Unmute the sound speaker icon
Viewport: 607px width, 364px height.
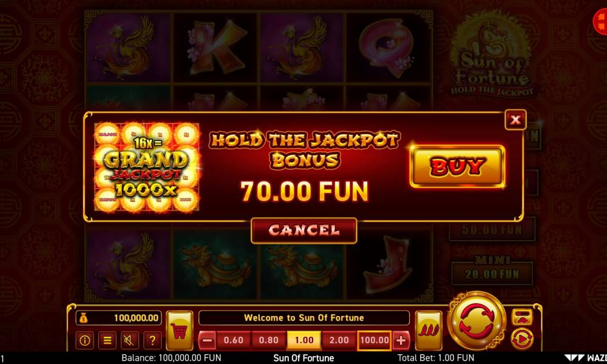click(130, 340)
